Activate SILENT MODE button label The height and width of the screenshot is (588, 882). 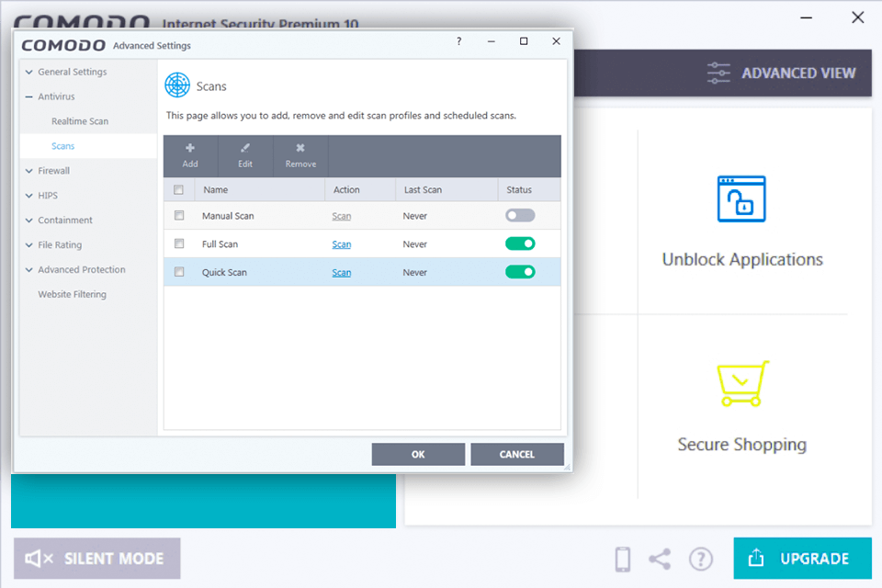(114, 559)
